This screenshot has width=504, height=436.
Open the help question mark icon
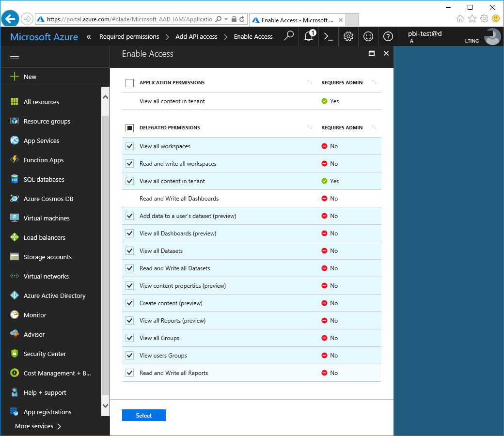pyautogui.click(x=388, y=36)
